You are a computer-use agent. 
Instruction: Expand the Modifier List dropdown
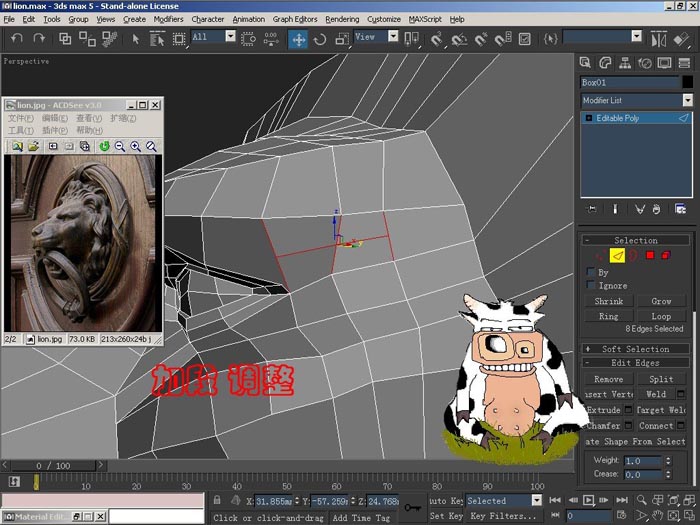[688, 100]
